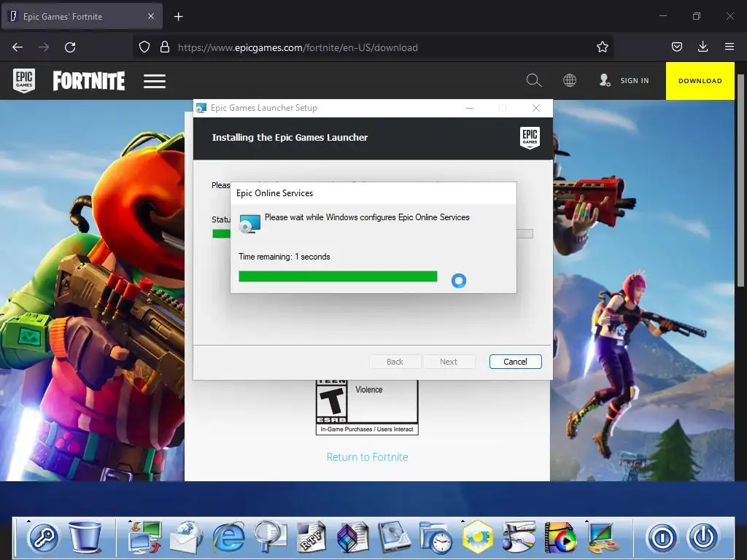Open the recycle bin icon in dock
This screenshot has height=560, width=747.
pos(85,537)
